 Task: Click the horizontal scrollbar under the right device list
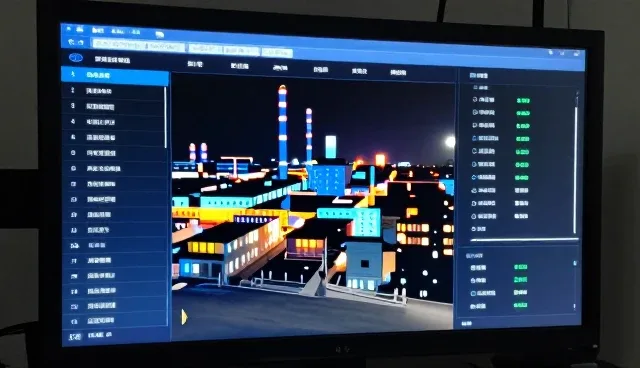(x=524, y=240)
